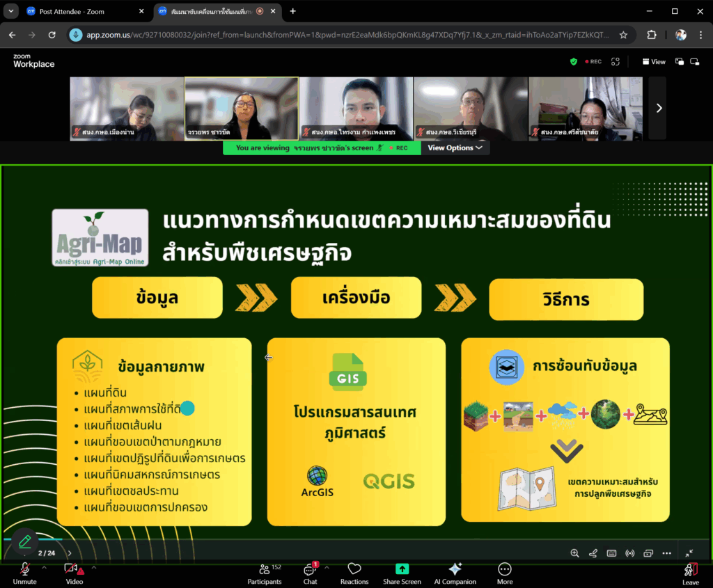Image resolution: width=713 pixels, height=588 pixels.
Task: Open the Chat panel
Action: coord(310,573)
